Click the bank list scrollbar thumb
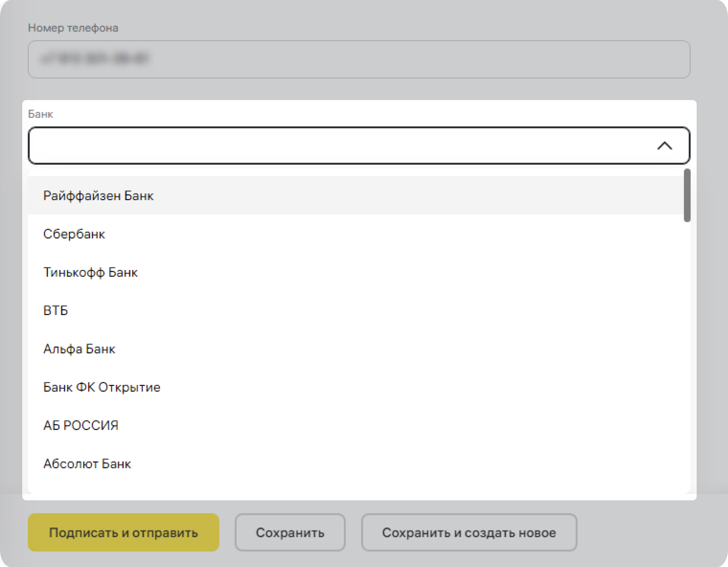728x567 pixels. coord(687,195)
